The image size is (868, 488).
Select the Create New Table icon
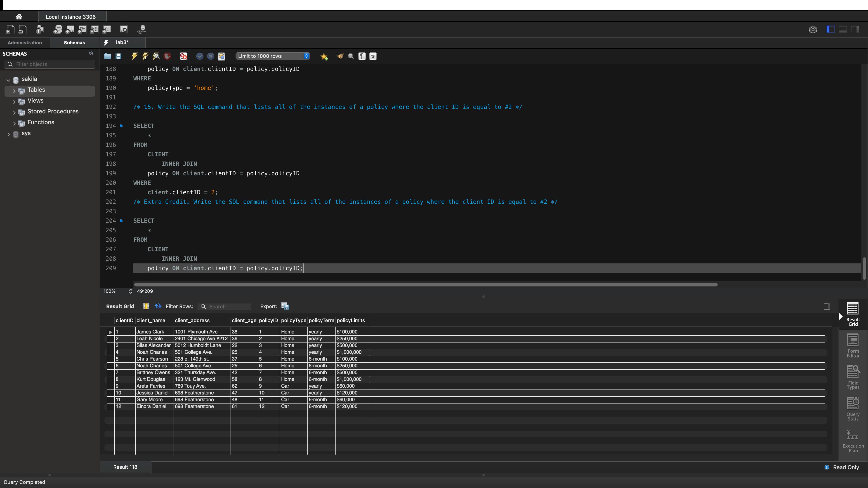70,29
